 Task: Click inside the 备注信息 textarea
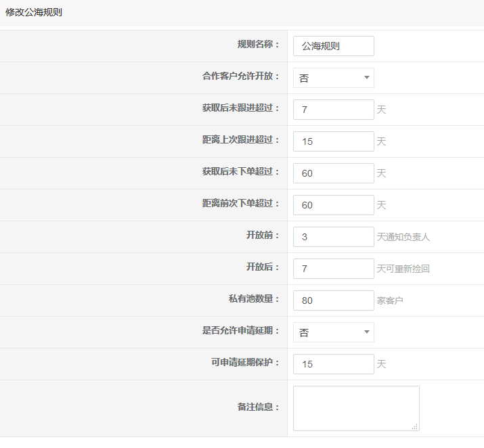click(355, 407)
